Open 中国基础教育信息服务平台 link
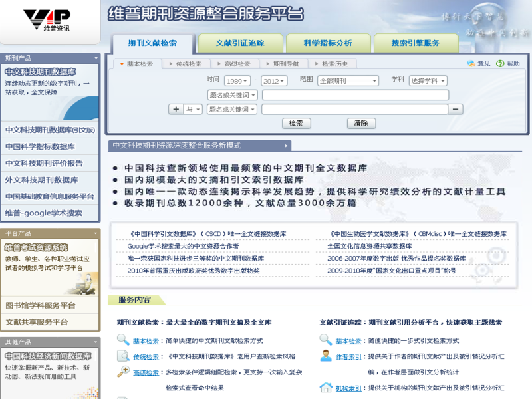This screenshot has width=532, height=399. pyautogui.click(x=50, y=196)
